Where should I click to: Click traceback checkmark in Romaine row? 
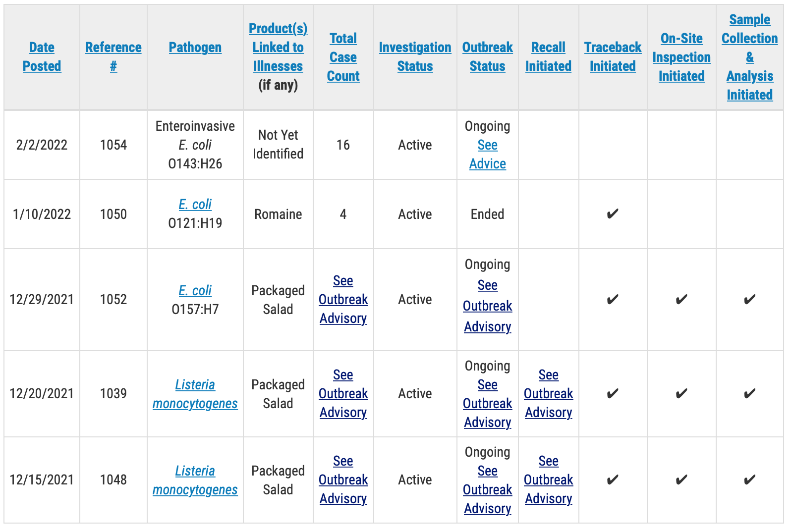tap(613, 214)
